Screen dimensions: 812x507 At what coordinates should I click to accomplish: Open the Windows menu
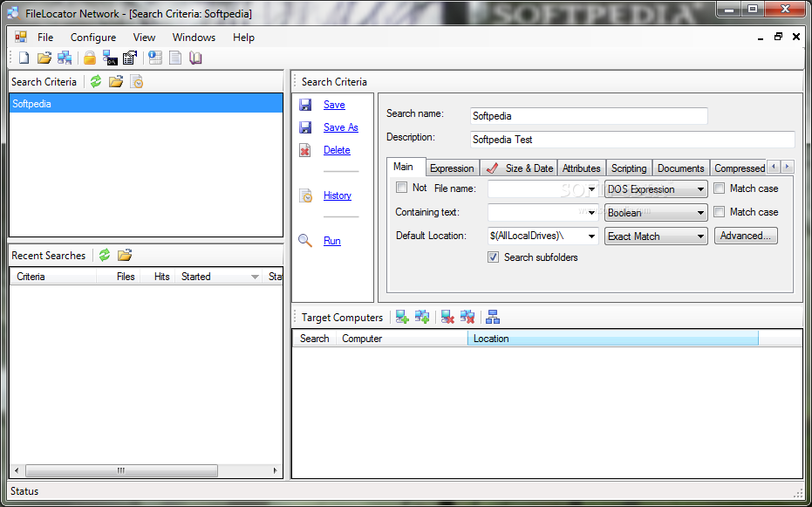tap(194, 38)
